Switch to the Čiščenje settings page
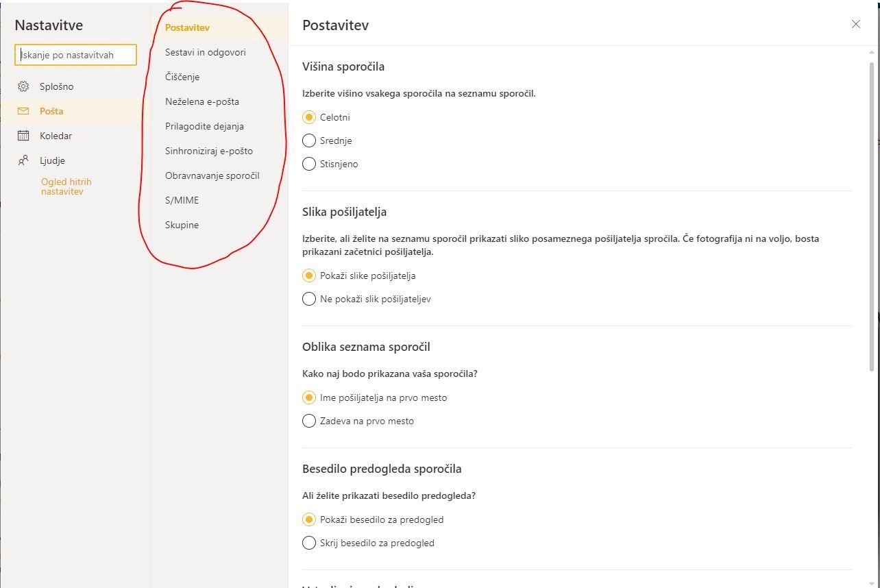880x588 pixels. click(x=182, y=77)
